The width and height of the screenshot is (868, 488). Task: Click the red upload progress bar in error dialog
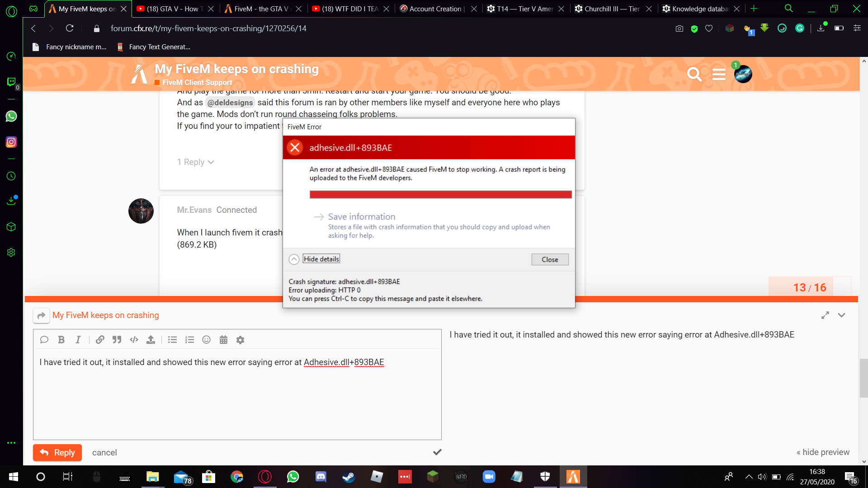pyautogui.click(x=440, y=194)
